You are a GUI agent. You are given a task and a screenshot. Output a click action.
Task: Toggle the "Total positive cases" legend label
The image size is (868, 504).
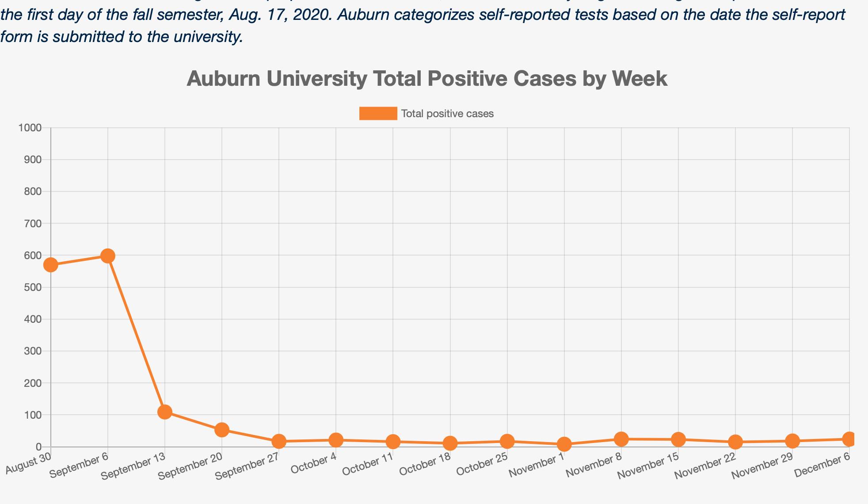click(x=447, y=114)
